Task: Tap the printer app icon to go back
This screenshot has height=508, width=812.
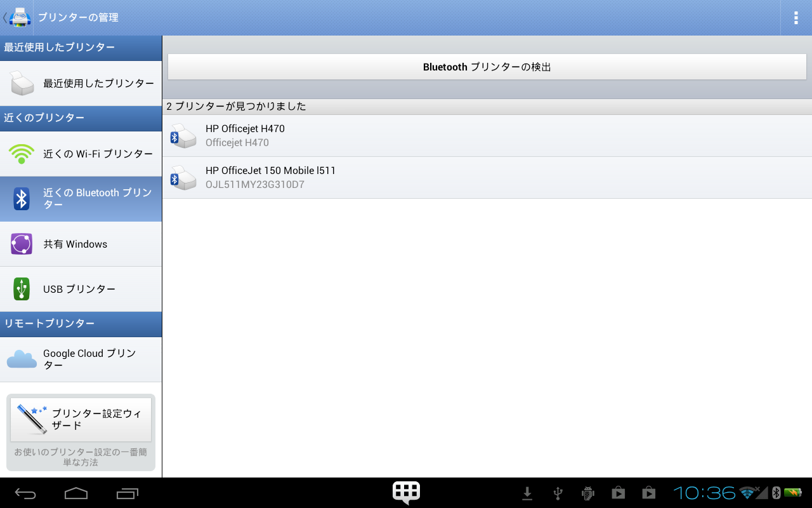Action: (x=20, y=17)
